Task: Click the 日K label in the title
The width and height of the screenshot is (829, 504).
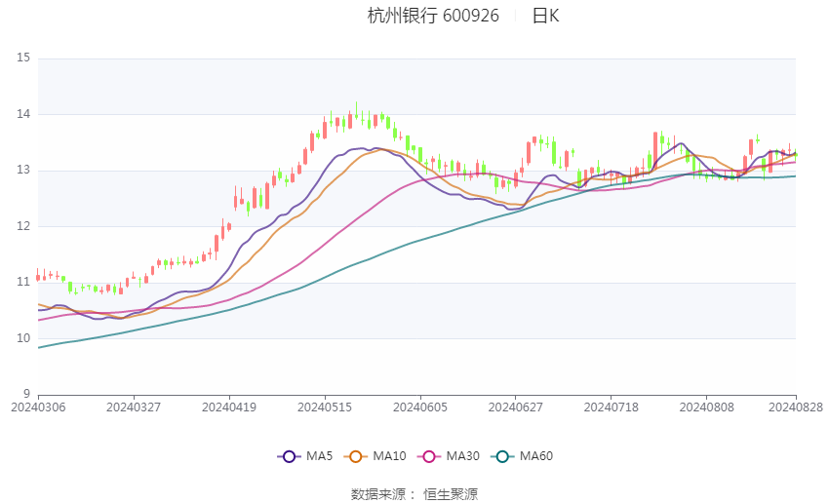Action: pyautogui.click(x=545, y=16)
